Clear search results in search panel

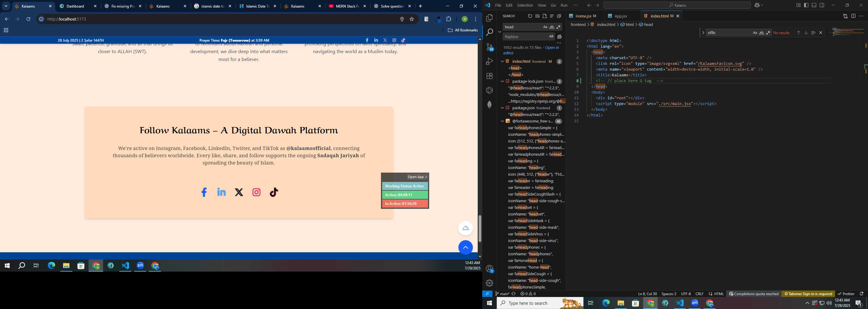point(537,16)
